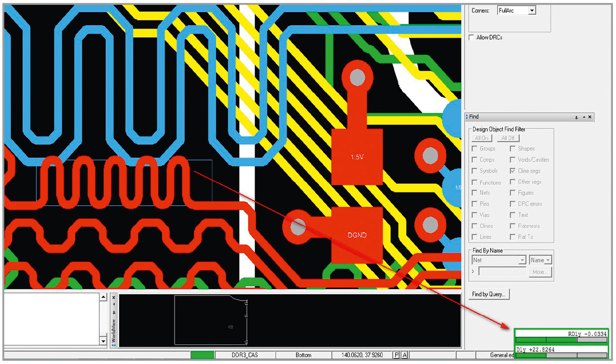Toggle the Text filter checkbox
This screenshot has width=616, height=364.
(x=513, y=215)
